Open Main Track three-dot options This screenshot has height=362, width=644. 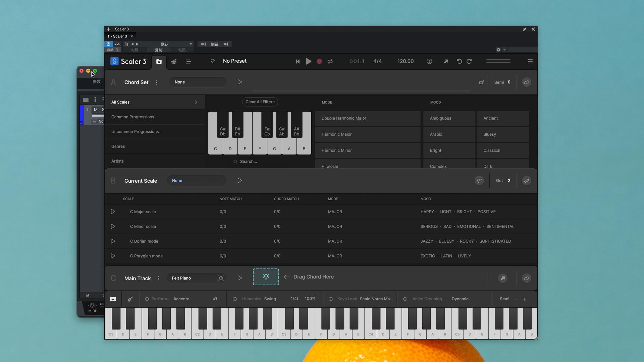tap(159, 279)
